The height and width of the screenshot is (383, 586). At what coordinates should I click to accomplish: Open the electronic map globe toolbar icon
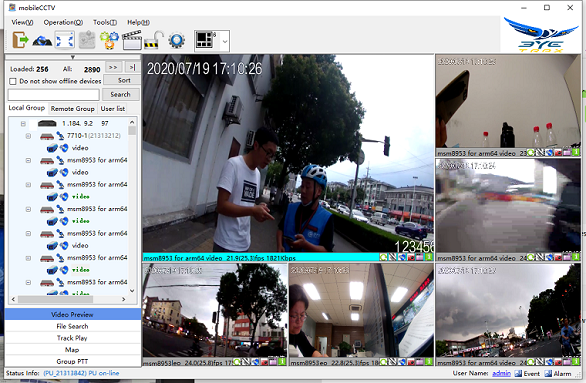click(x=42, y=40)
